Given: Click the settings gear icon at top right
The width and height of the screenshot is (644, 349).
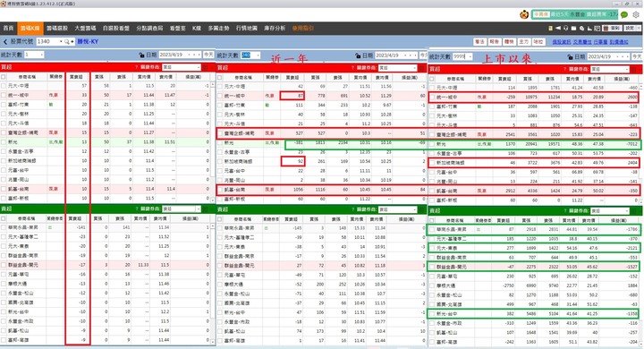Looking at the screenshot, I should pos(636,14).
